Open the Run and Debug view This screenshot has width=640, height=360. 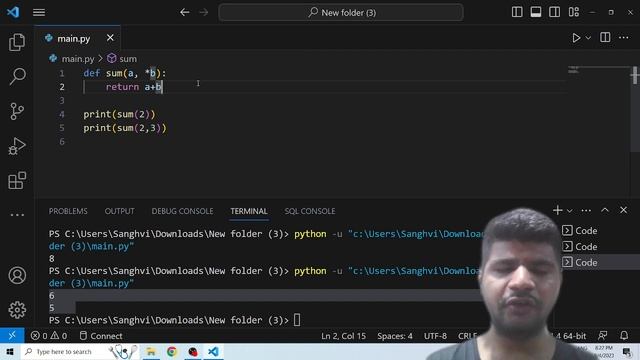click(x=17, y=146)
